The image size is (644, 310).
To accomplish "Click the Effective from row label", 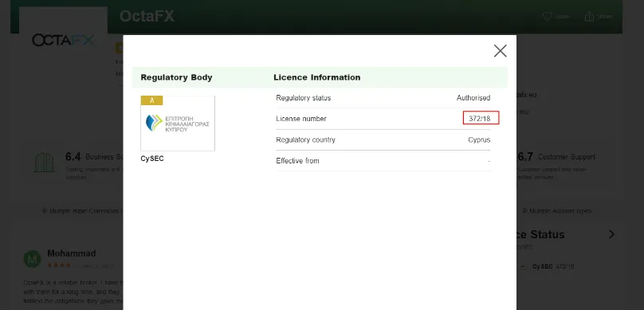I will coord(297,160).
